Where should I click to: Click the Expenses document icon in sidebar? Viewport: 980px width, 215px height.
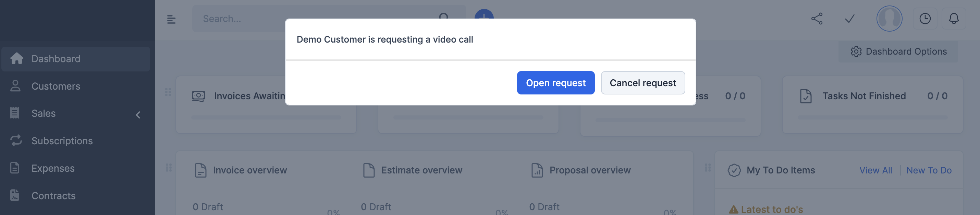[15, 168]
